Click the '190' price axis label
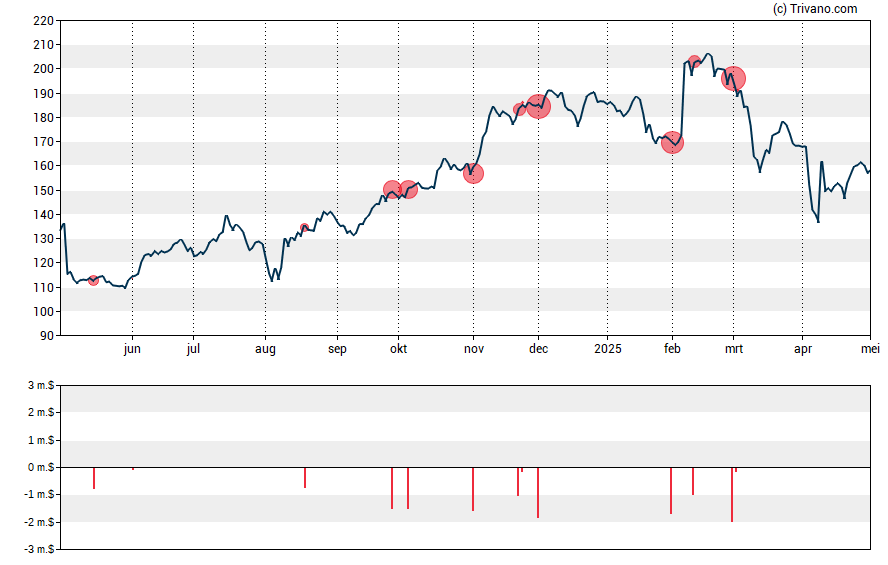The image size is (888, 565). coord(44,93)
